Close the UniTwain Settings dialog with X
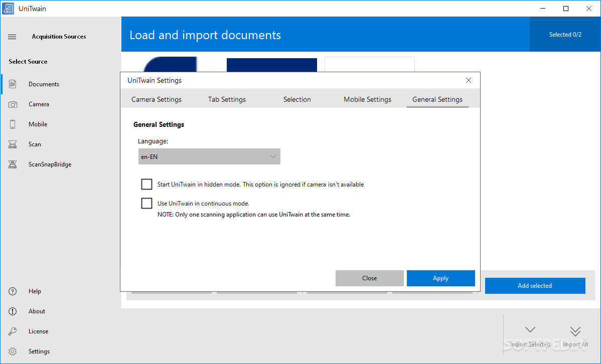This screenshot has width=601, height=364. [x=469, y=80]
